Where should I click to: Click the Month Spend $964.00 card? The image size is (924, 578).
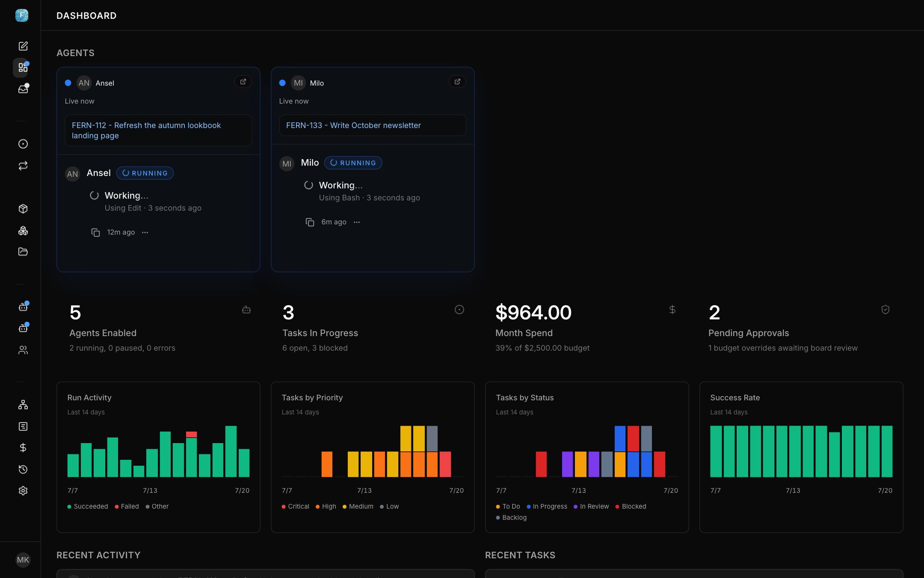(x=586, y=328)
